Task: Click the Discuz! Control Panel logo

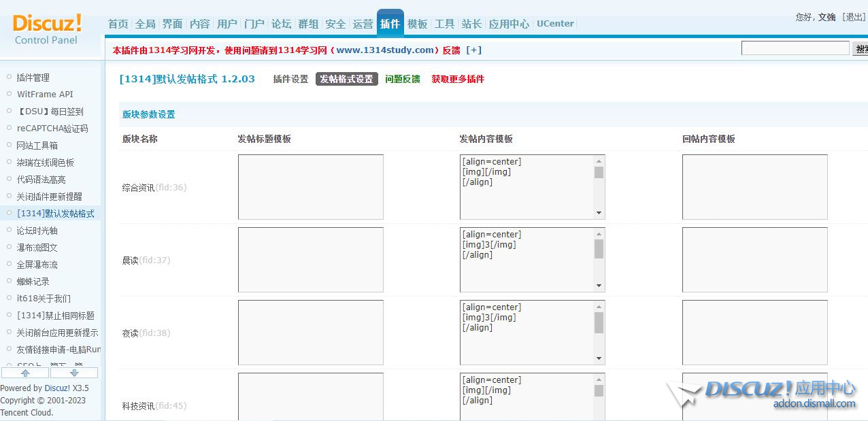Action: coord(47,29)
